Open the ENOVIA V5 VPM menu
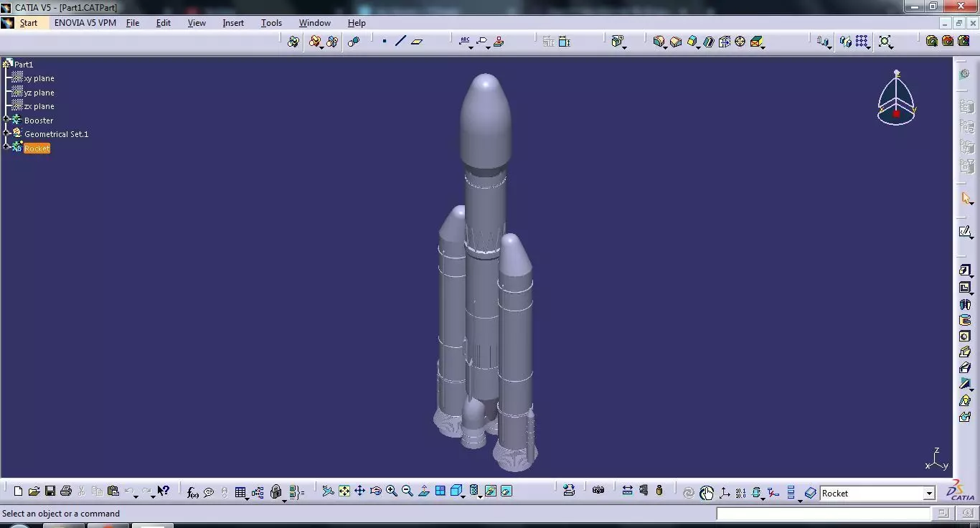Screen dimensions: 980x528 [85, 23]
